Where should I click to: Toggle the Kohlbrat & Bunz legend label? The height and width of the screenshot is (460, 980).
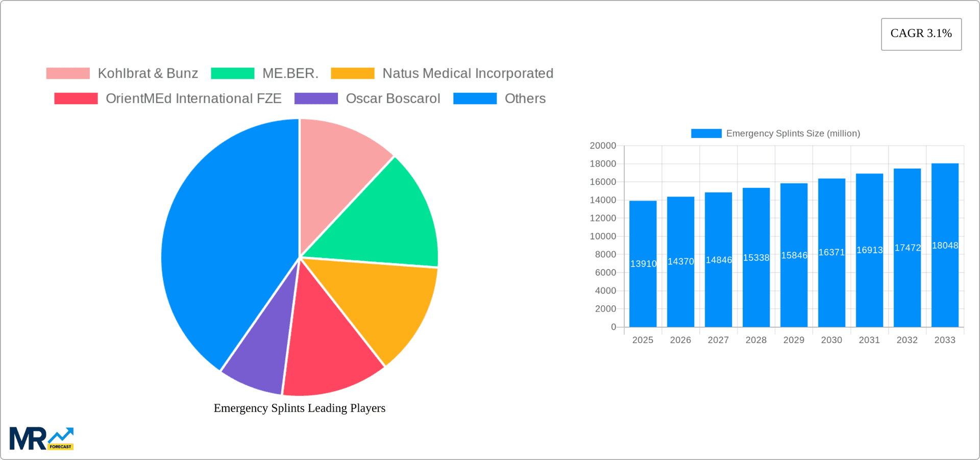point(148,73)
